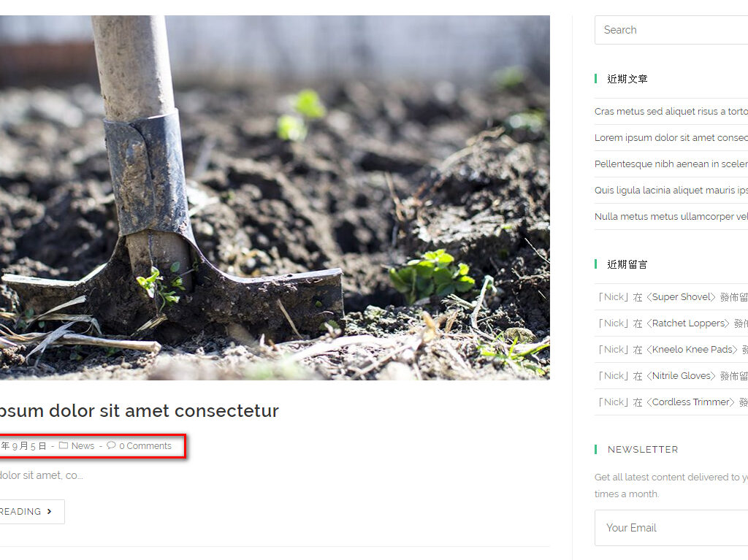The image size is (748, 560).
Task: Open the shovel featured image post
Action: point(275,197)
